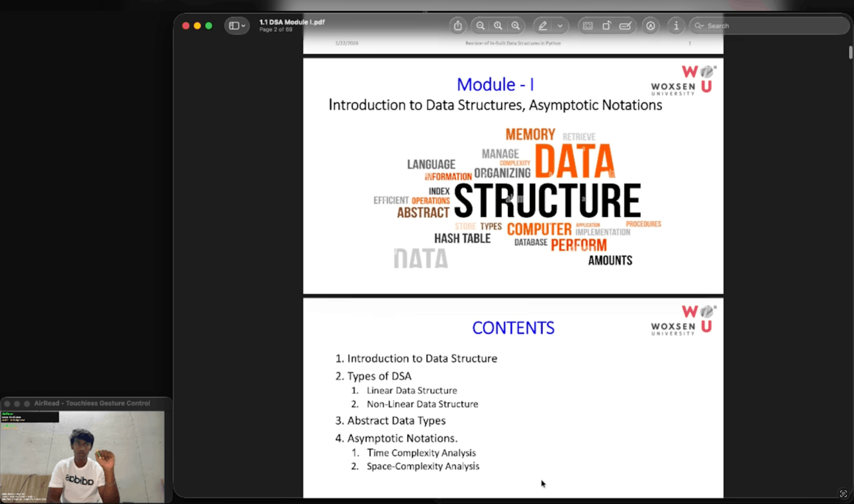Click the AirRead Touchless Gesture Control window title
Image resolution: width=854 pixels, height=504 pixels.
(92, 403)
